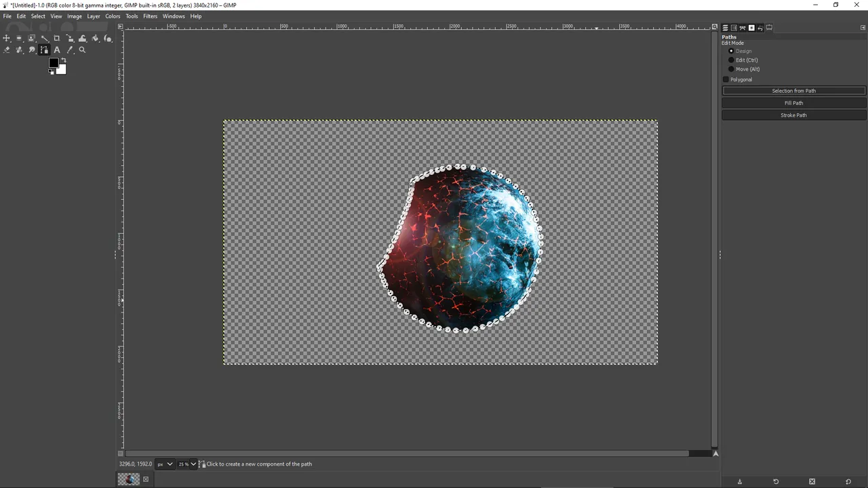Swap foreground and background colors
This screenshot has height=488, width=868.
coord(64,60)
